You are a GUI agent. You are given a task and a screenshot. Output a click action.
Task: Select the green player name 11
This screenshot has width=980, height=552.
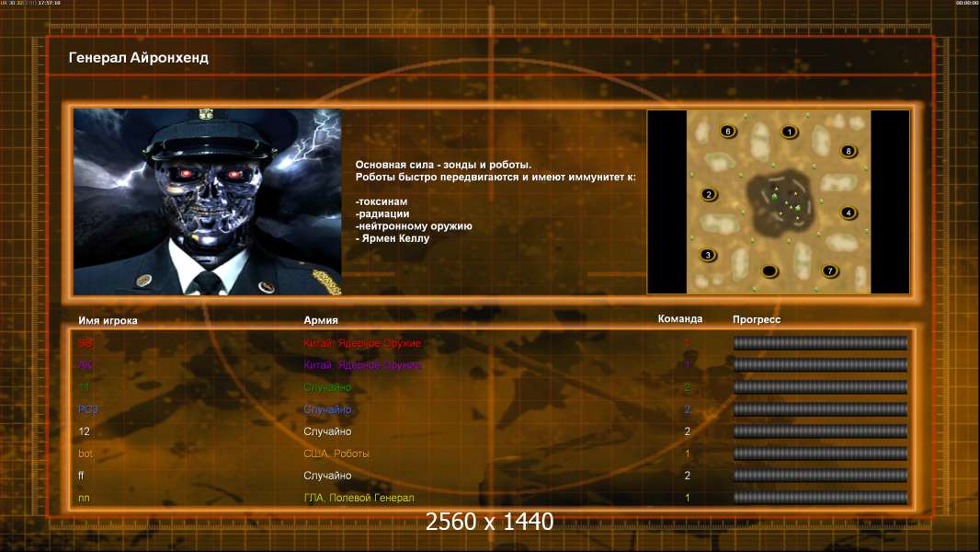84,387
